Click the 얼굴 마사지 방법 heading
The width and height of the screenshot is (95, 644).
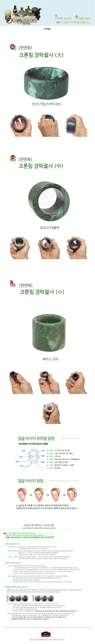click(x=30, y=480)
